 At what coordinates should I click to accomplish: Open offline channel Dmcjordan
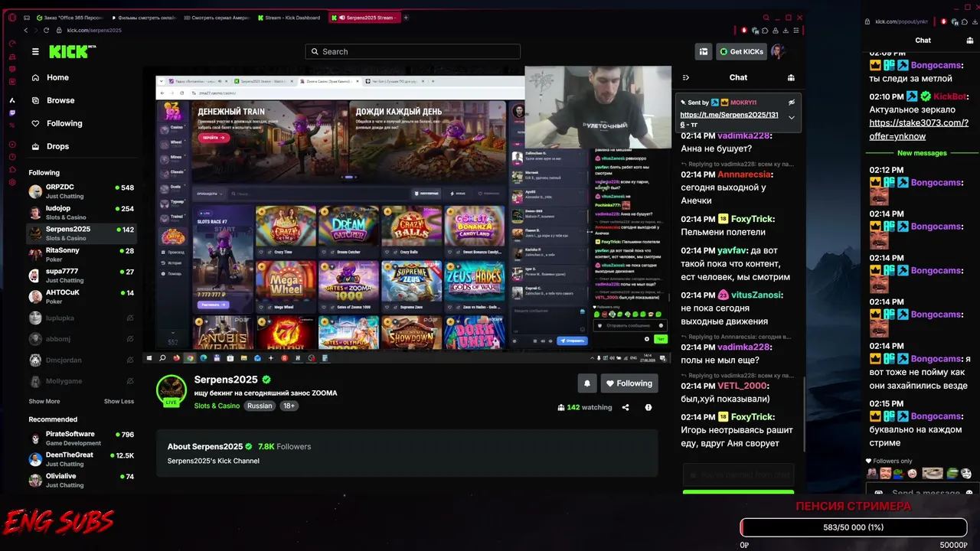click(x=82, y=360)
